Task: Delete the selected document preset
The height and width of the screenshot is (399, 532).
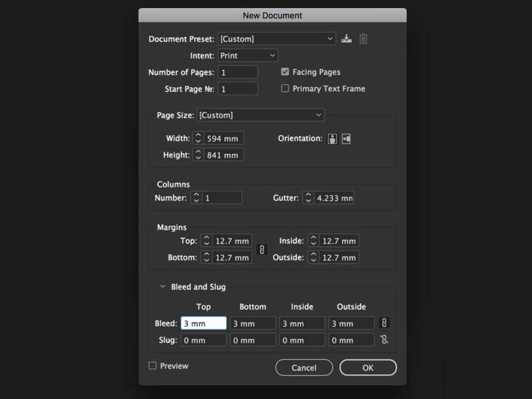Action: tap(363, 39)
